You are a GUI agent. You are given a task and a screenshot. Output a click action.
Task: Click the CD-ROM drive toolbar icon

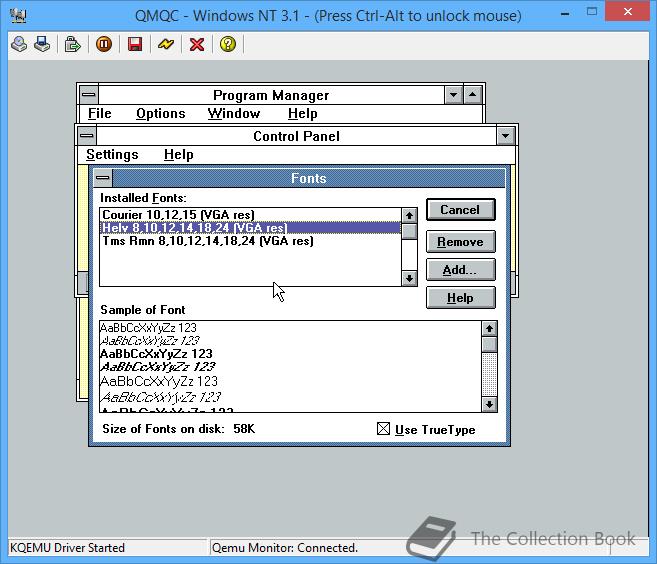click(19, 44)
